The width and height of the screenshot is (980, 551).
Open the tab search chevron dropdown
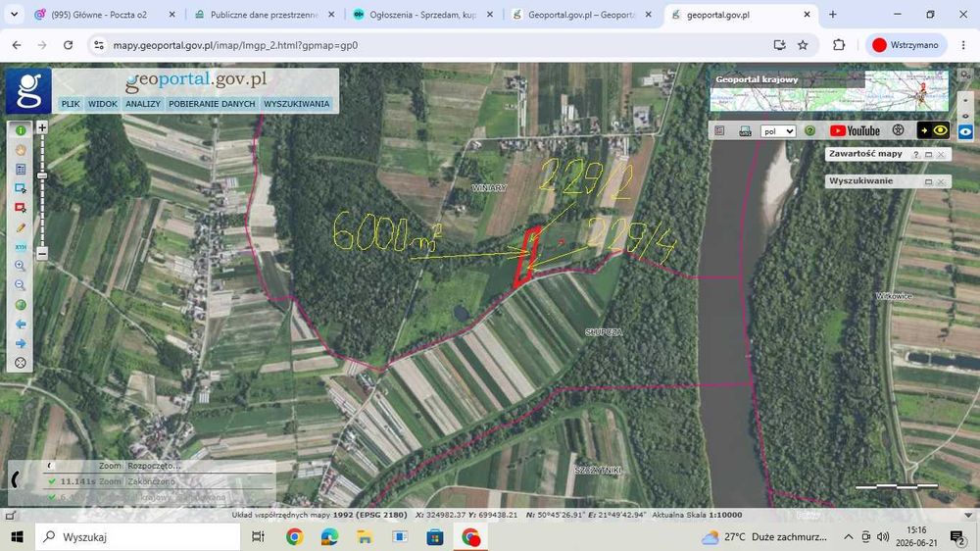[x=14, y=15]
